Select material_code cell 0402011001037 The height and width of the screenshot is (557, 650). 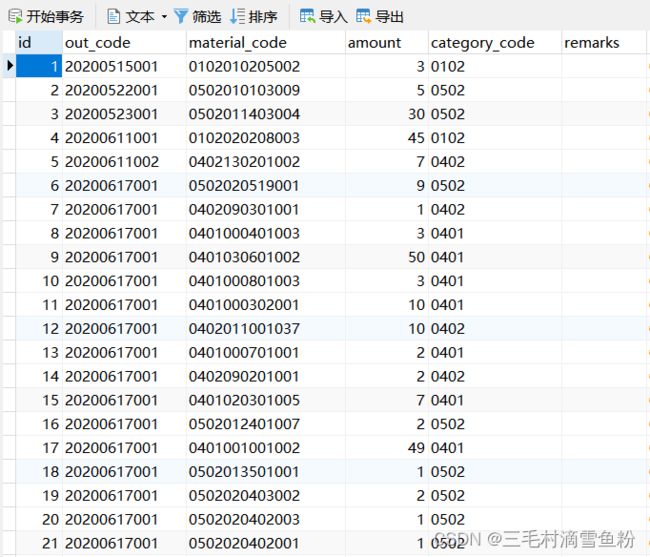[x=266, y=328]
